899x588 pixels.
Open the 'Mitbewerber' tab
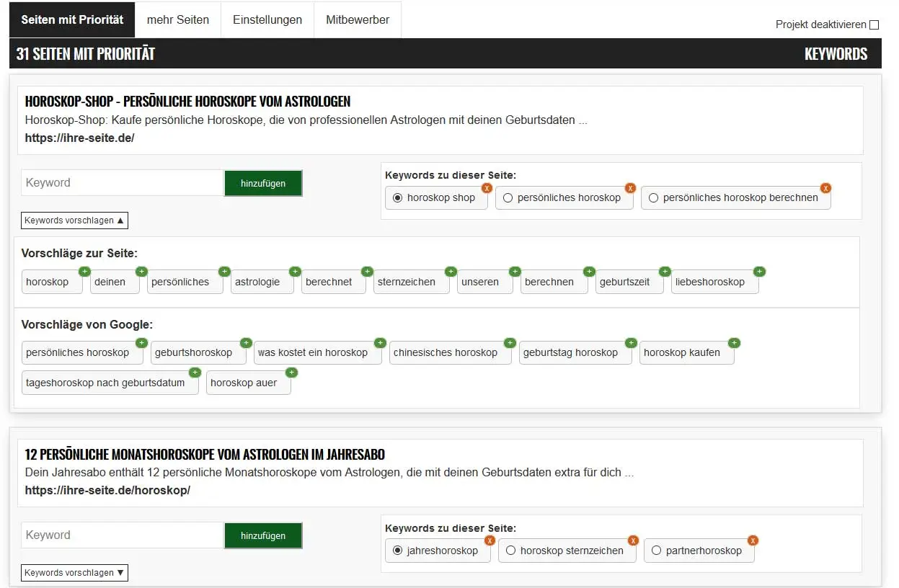point(357,19)
